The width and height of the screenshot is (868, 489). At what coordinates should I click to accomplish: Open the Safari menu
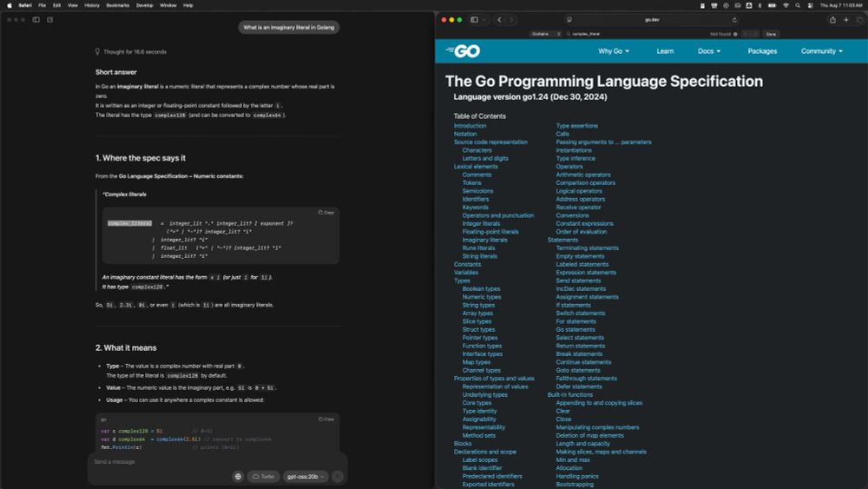[x=25, y=5]
